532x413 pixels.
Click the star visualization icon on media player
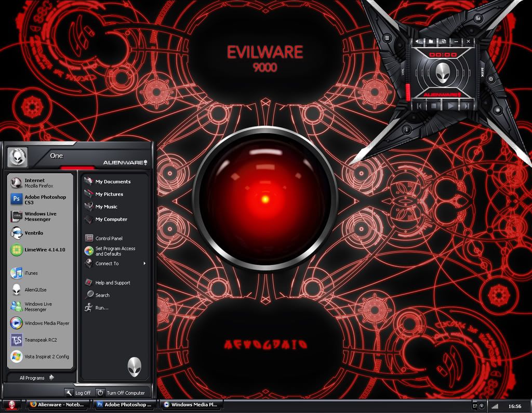498,110
